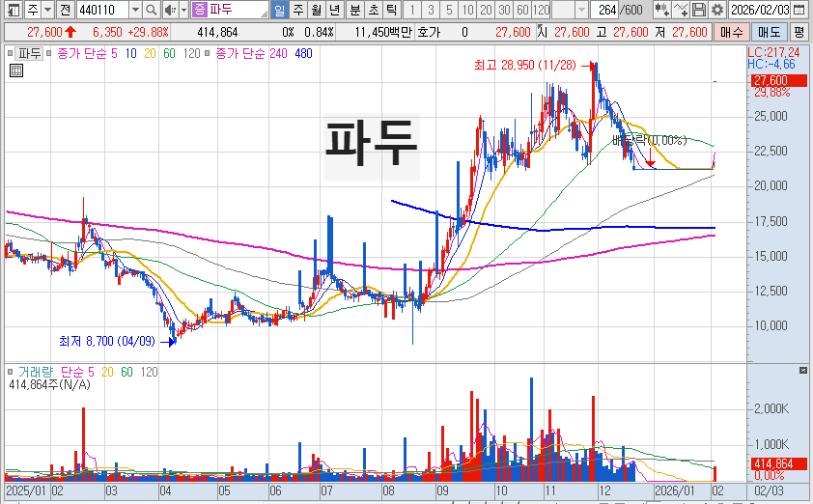Choose the 30 interval button

coord(504,10)
